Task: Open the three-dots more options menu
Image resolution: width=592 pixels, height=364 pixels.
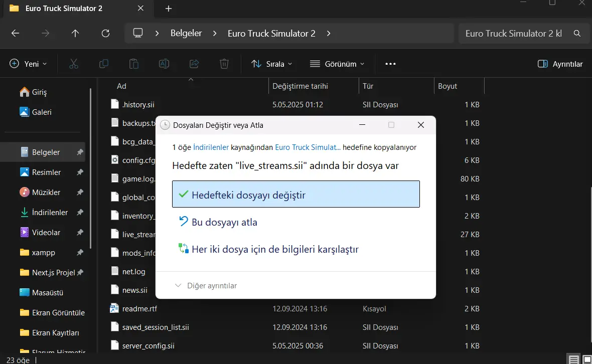Action: point(390,64)
